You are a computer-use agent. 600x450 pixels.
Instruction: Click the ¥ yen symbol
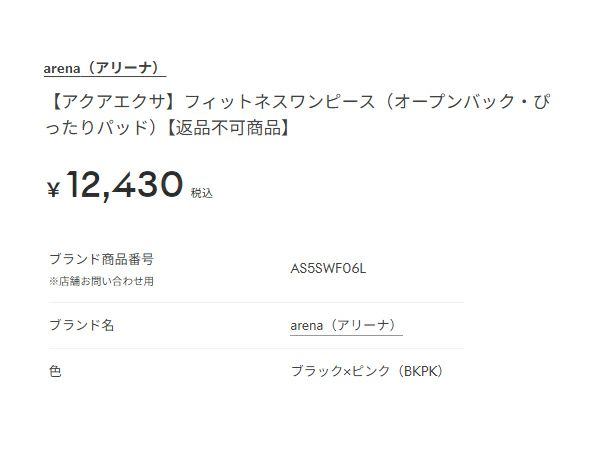point(54,189)
